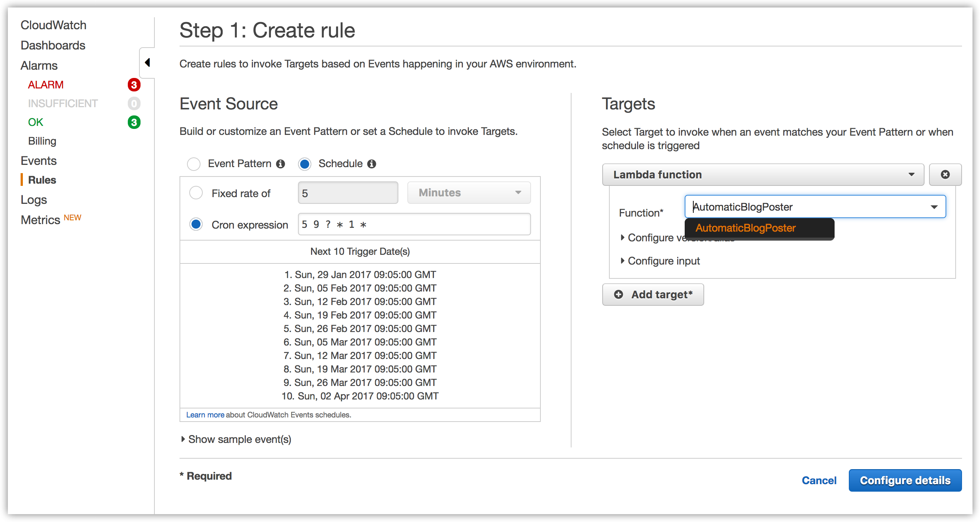Click the Event Pattern info icon

click(x=280, y=164)
